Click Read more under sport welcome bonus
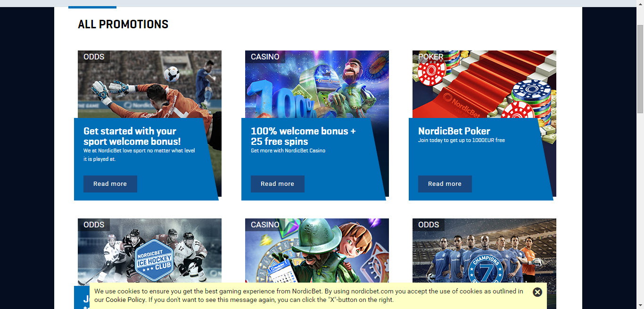The image size is (644, 309). pyautogui.click(x=110, y=184)
